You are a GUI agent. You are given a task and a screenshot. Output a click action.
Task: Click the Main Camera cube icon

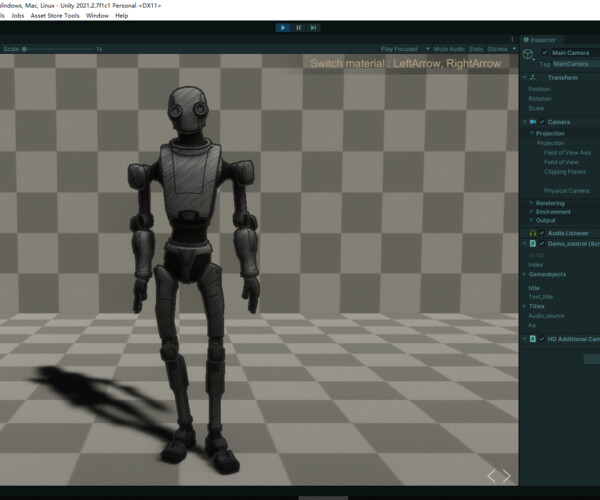pos(528,54)
